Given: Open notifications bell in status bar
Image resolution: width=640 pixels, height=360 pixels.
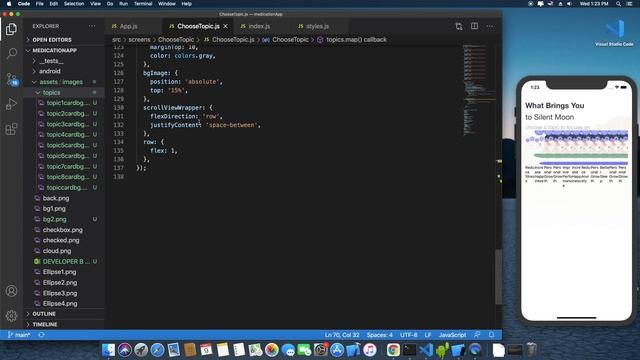Looking at the screenshot, I should click(x=491, y=335).
